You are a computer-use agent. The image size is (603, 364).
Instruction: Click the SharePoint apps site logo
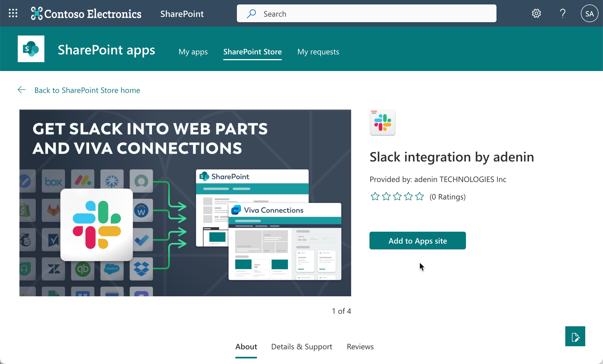31,49
